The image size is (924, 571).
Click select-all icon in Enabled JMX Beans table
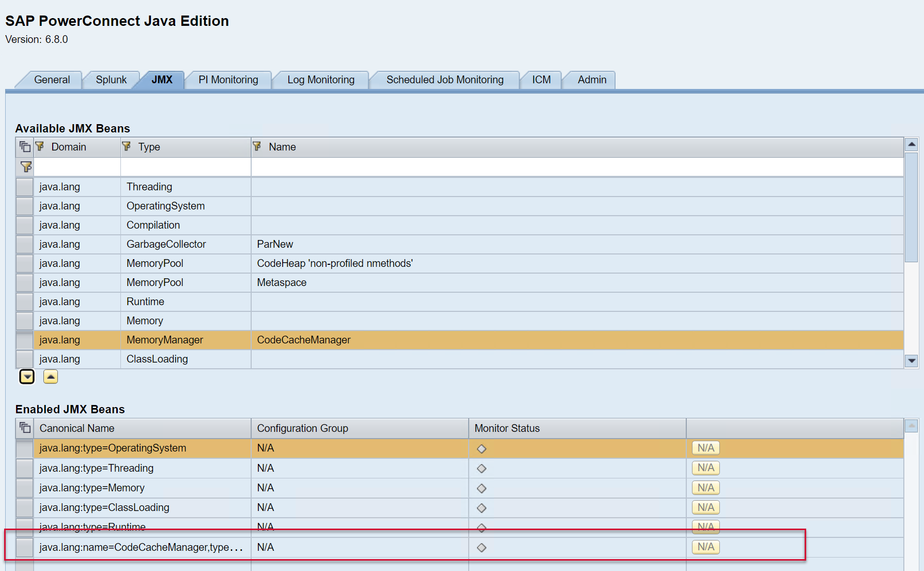point(25,428)
